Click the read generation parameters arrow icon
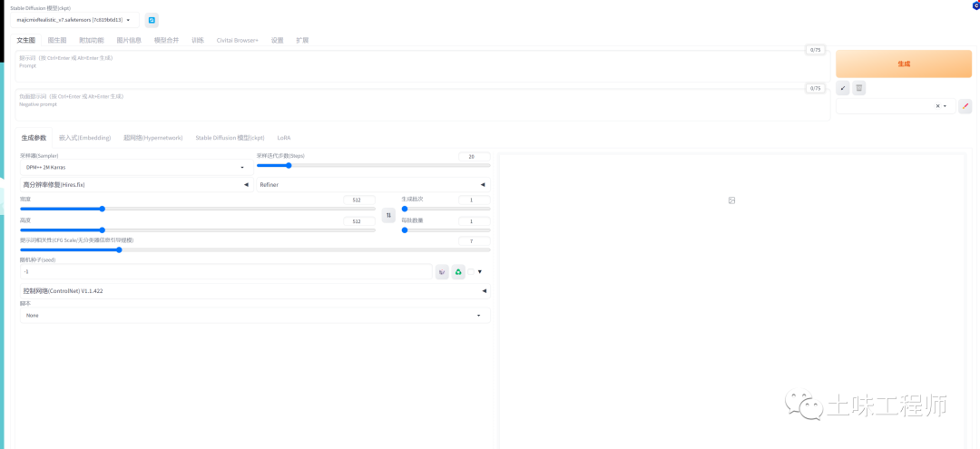980x449 pixels. pyautogui.click(x=843, y=88)
